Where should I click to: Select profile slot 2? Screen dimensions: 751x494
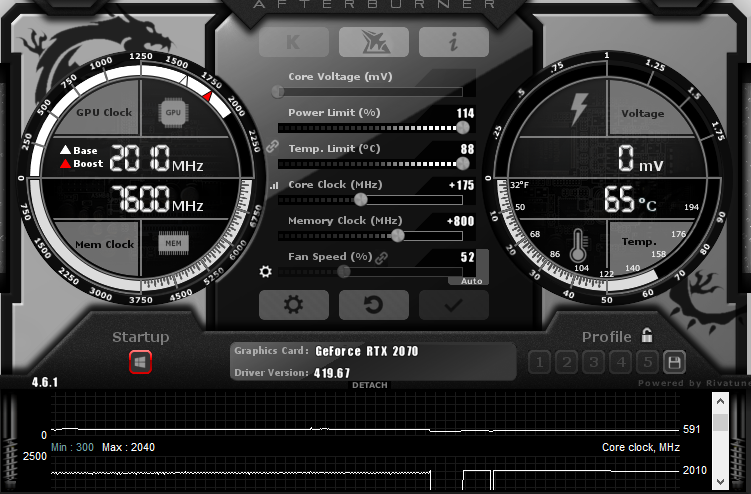click(567, 362)
